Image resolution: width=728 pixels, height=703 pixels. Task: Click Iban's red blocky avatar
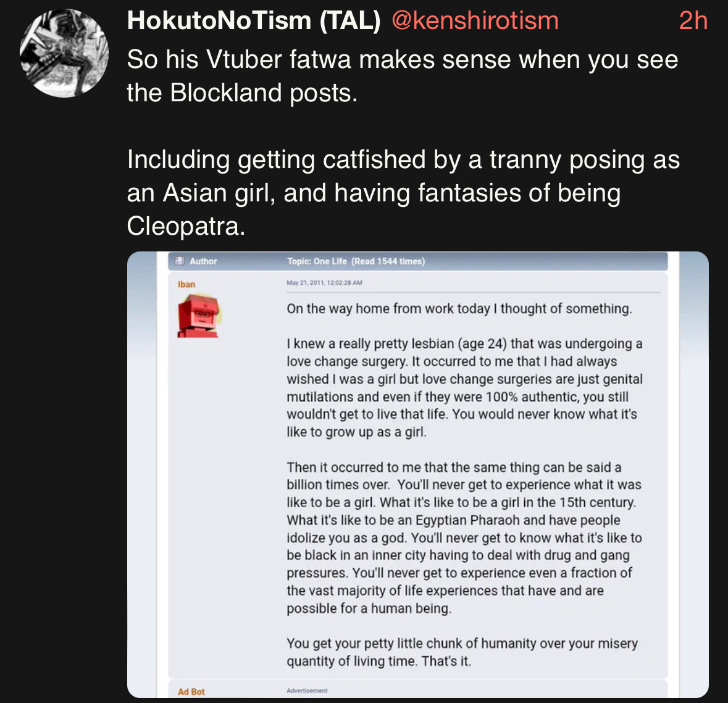pyautogui.click(x=199, y=316)
